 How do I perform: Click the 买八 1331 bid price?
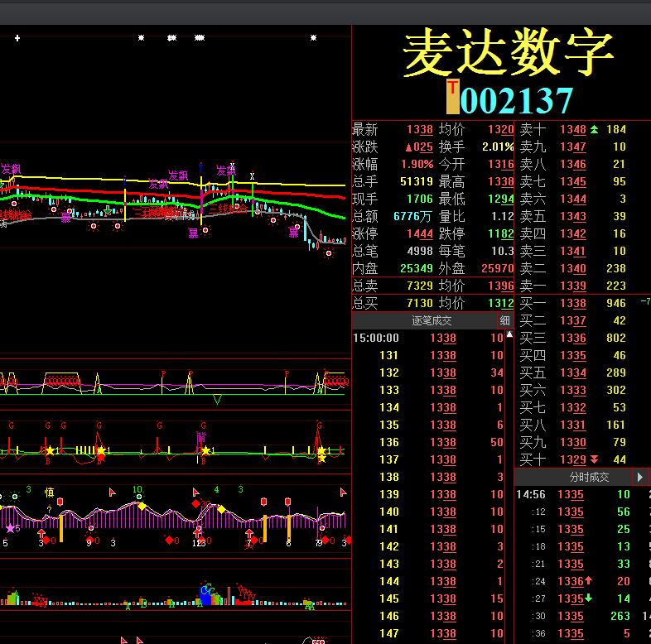(x=573, y=425)
